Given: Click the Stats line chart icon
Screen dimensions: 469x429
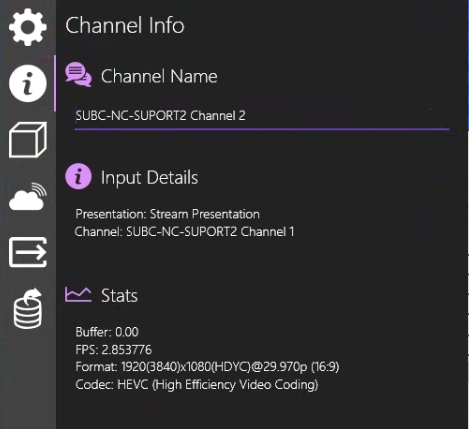Looking at the screenshot, I should tap(78, 295).
